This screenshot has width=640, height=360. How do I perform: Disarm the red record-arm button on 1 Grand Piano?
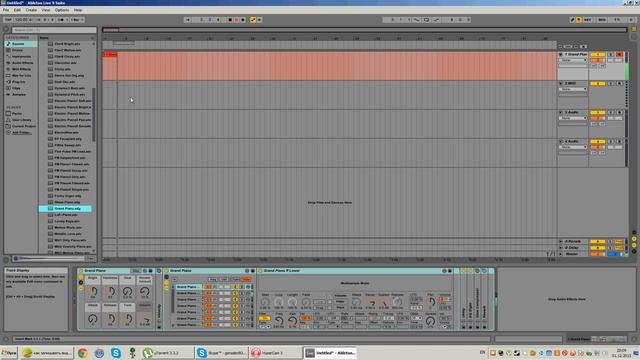[619, 54]
